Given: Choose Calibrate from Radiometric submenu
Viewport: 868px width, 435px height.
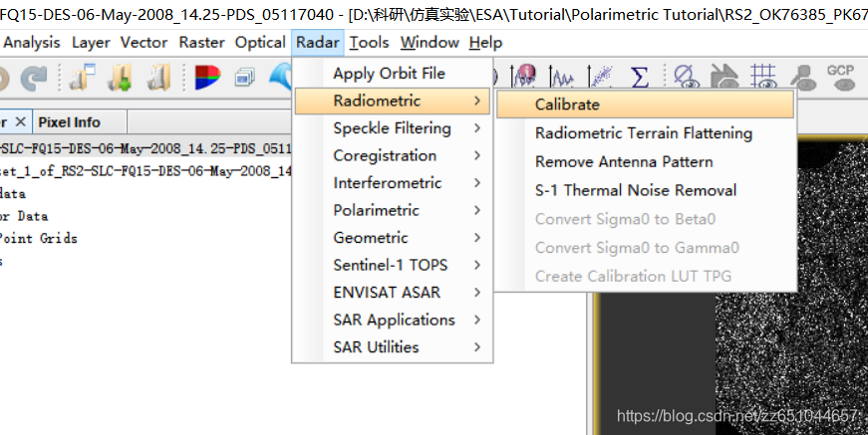Looking at the screenshot, I should pos(646,105).
